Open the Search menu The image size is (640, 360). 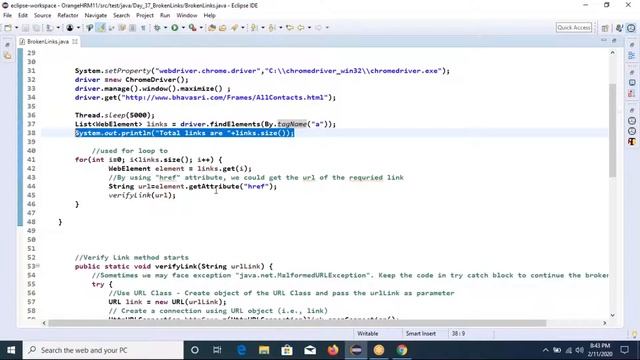(121, 16)
